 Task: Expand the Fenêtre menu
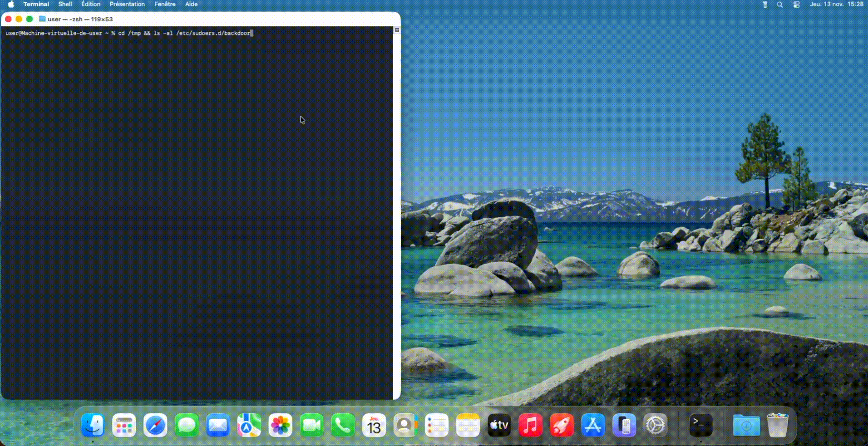(x=165, y=4)
